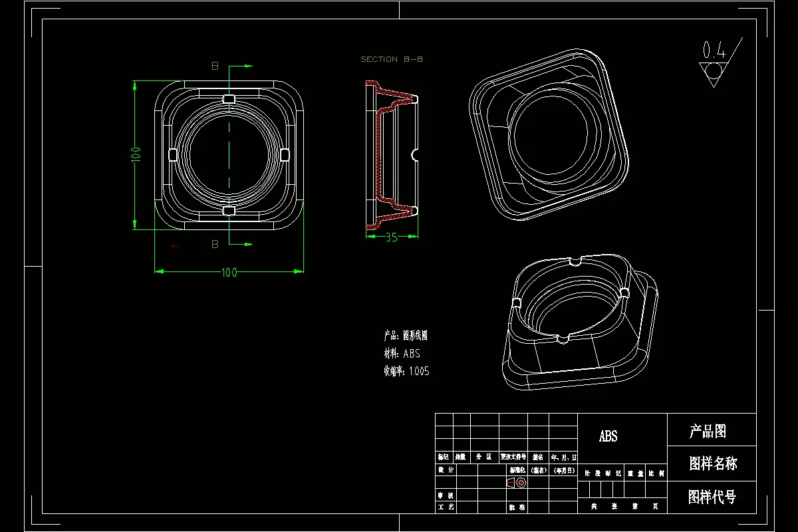Click the "年、月、日" header cell

(x=563, y=457)
